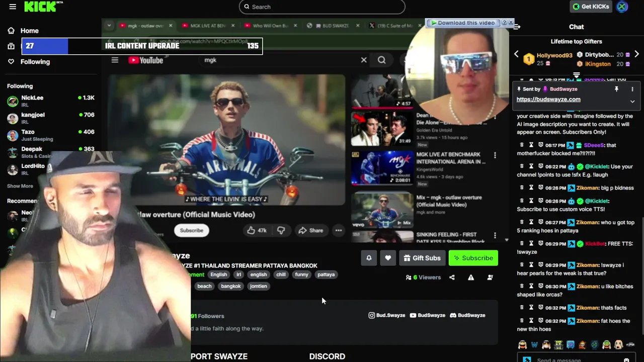Open the YouTube guide hamburger menu
Viewport: 644px width, 362px height.
tap(115, 60)
